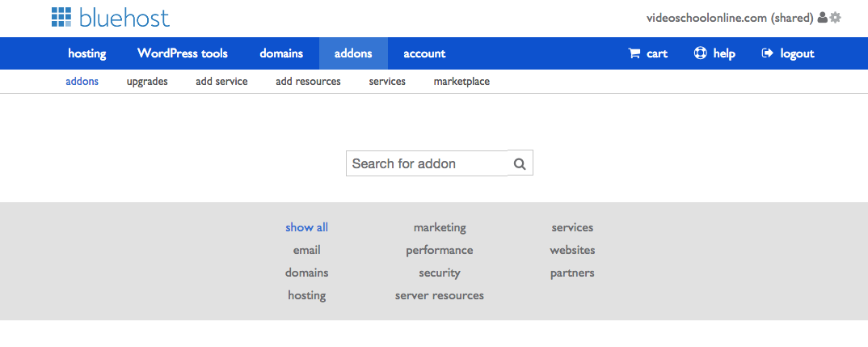
Task: Open the domains main tab
Action: click(x=281, y=53)
